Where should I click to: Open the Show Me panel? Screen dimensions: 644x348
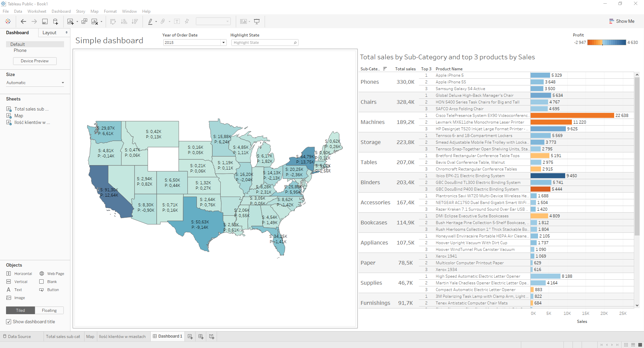click(x=622, y=21)
